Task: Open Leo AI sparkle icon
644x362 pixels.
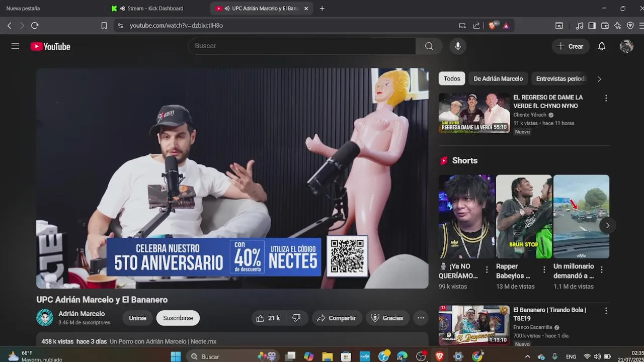Action: point(617,26)
